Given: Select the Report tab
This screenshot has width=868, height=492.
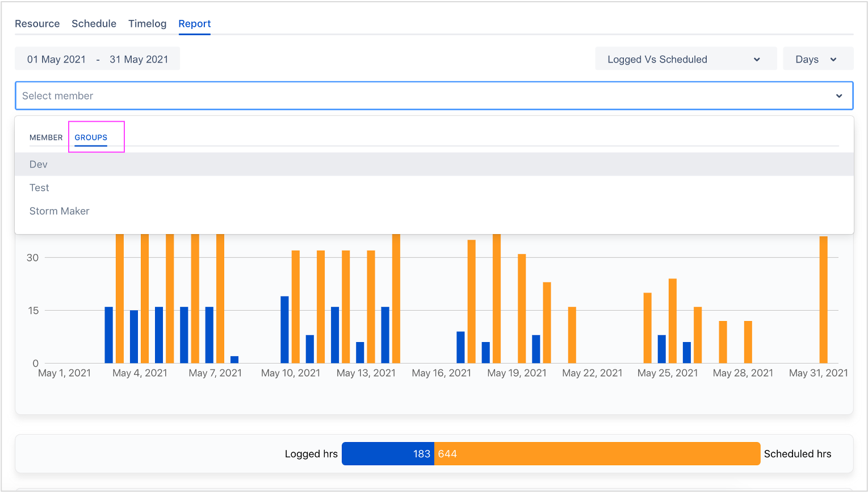Looking at the screenshot, I should [194, 24].
